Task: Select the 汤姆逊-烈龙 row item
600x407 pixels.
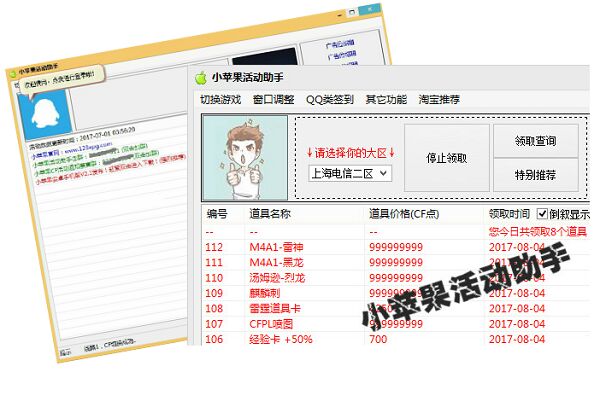Action: tap(277, 278)
